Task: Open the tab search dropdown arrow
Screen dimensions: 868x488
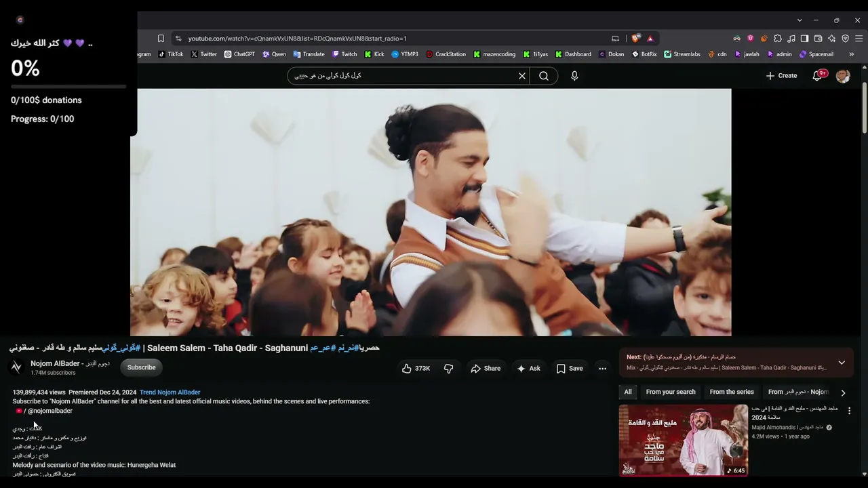Action: pos(800,20)
